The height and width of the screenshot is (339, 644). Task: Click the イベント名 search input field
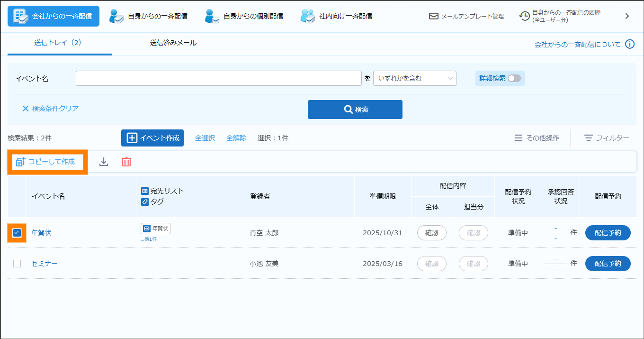point(219,78)
